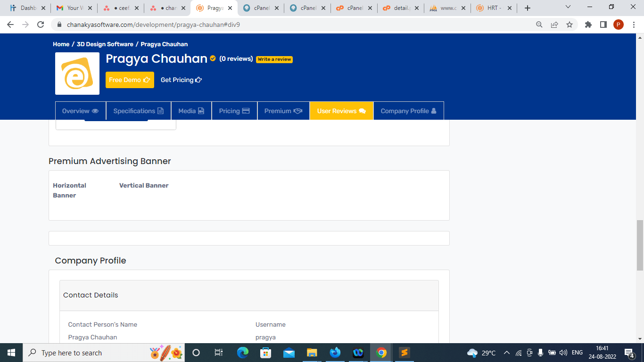The width and height of the screenshot is (644, 362).
Task: Open Mail app from taskbar
Action: (x=289, y=353)
